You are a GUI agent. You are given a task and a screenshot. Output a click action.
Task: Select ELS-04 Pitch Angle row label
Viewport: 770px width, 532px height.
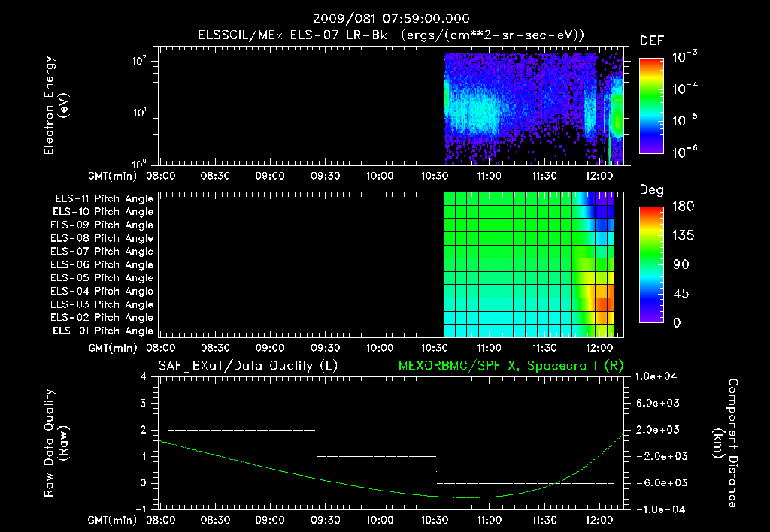(x=102, y=291)
